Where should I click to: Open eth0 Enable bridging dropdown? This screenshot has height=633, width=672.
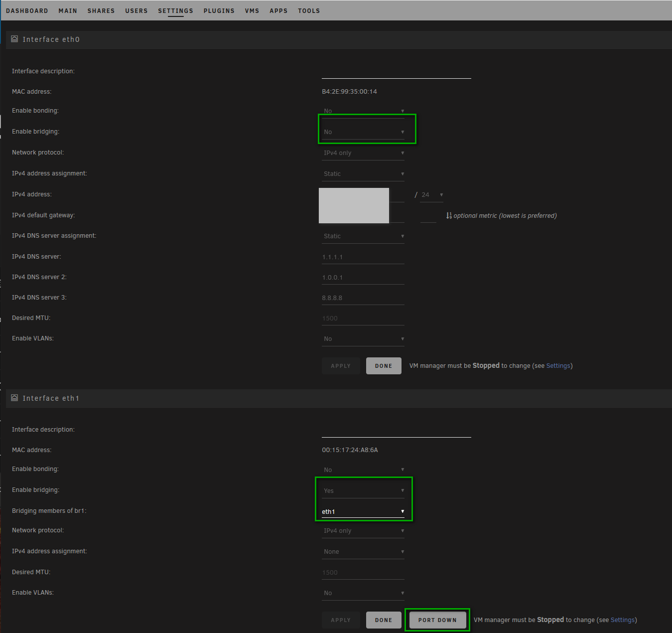363,132
